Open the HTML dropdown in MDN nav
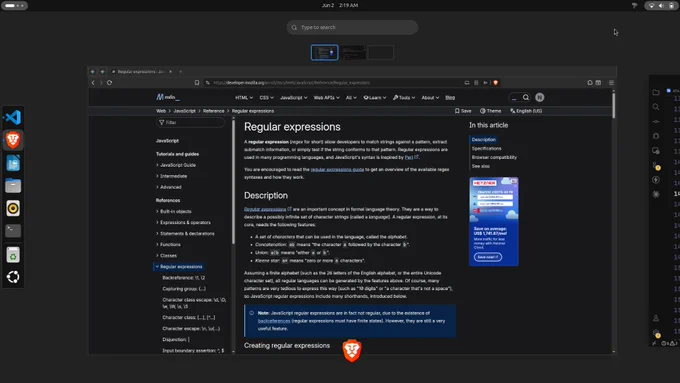Image resolution: width=680 pixels, height=383 pixels. (244, 98)
